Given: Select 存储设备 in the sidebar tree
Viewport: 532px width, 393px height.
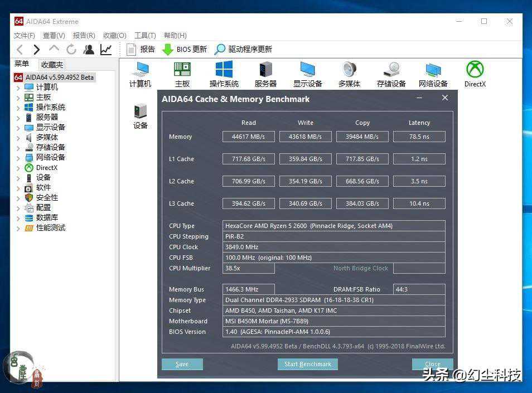Looking at the screenshot, I should coord(50,147).
